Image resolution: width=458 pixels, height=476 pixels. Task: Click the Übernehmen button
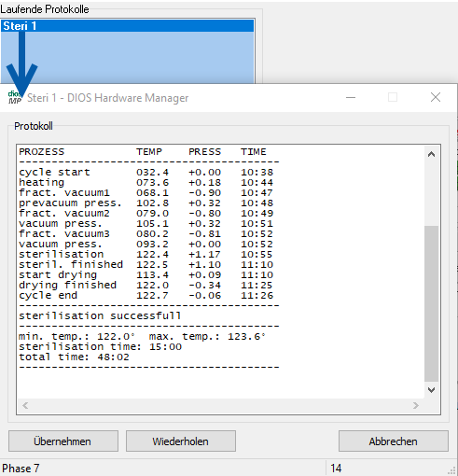point(63,441)
